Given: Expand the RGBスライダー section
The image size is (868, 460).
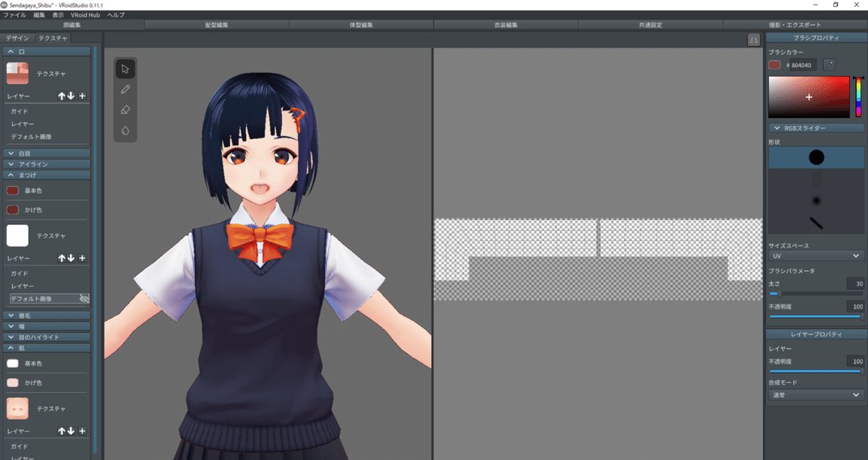Looking at the screenshot, I should tap(816, 128).
